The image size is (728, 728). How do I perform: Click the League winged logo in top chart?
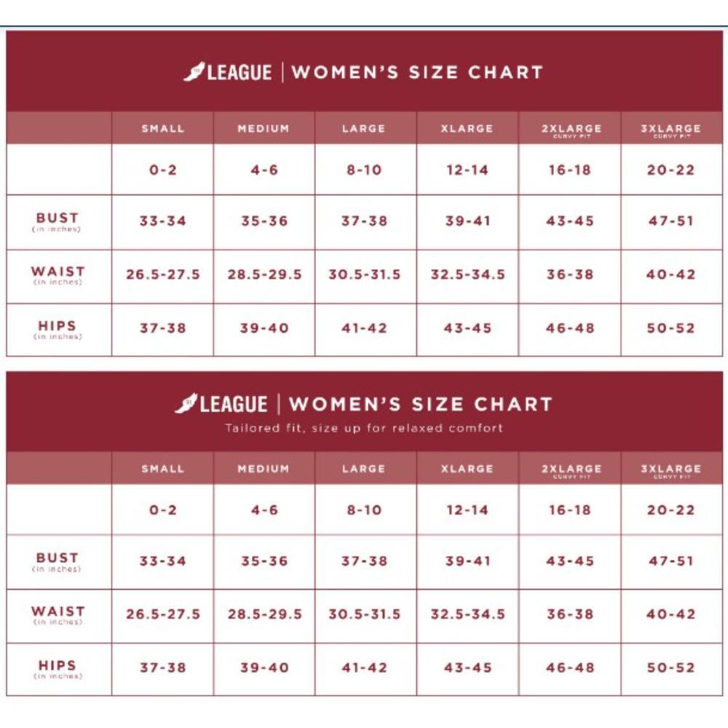(x=227, y=72)
